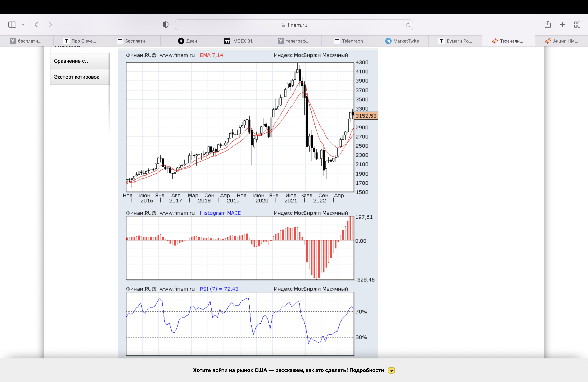The image size is (588, 382).
Task: Switch to the 'Про Cleve...' tab
Action: pyautogui.click(x=80, y=41)
